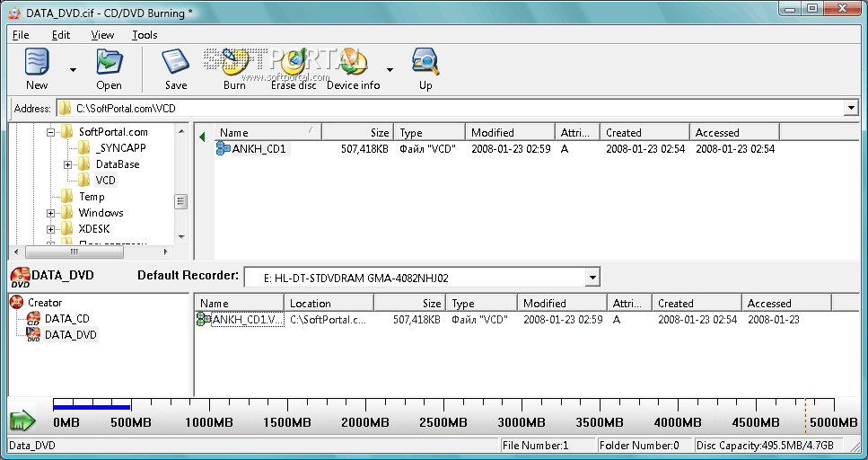Image resolution: width=868 pixels, height=460 pixels.
Task: Expand the Address bar dropdown arrow
Action: click(x=851, y=108)
